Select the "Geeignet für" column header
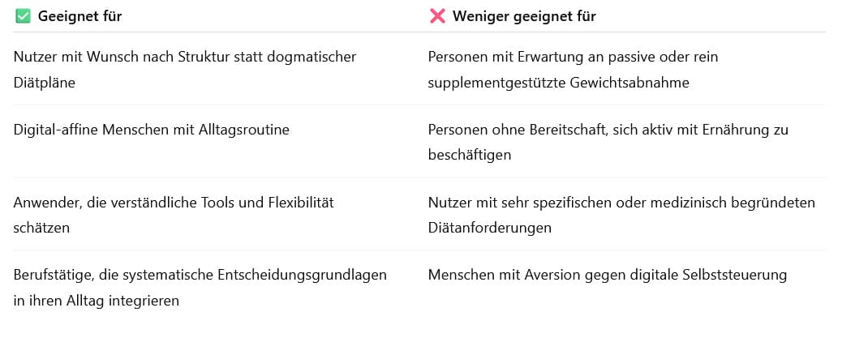The image size is (868, 342). coord(80,16)
